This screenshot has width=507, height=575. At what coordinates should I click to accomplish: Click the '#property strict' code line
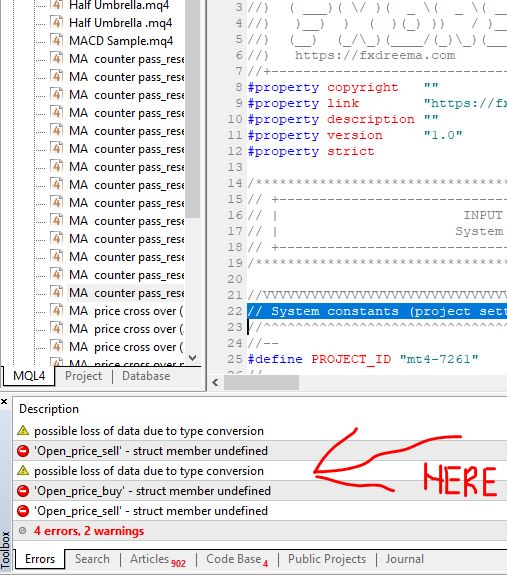coord(311,151)
